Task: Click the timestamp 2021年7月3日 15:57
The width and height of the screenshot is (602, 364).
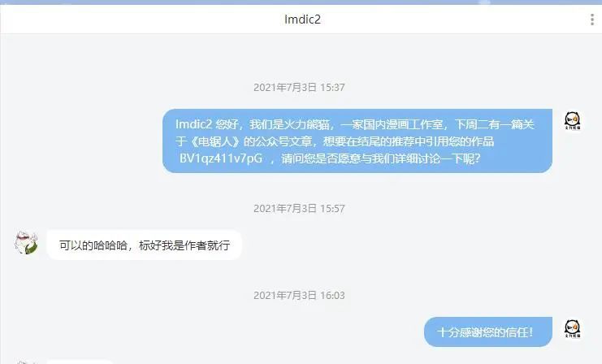Action: (299, 209)
